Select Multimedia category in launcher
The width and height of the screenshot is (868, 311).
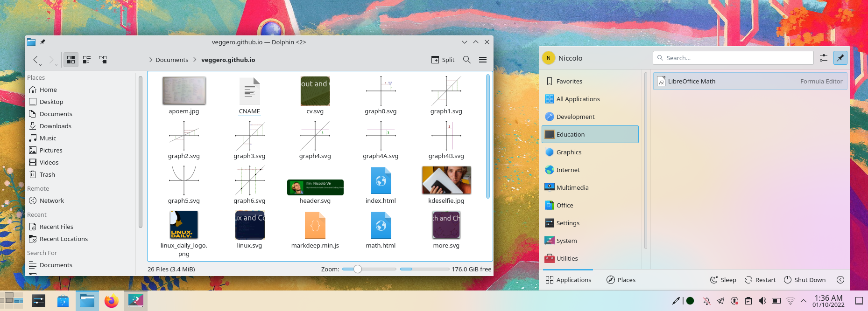coord(590,187)
